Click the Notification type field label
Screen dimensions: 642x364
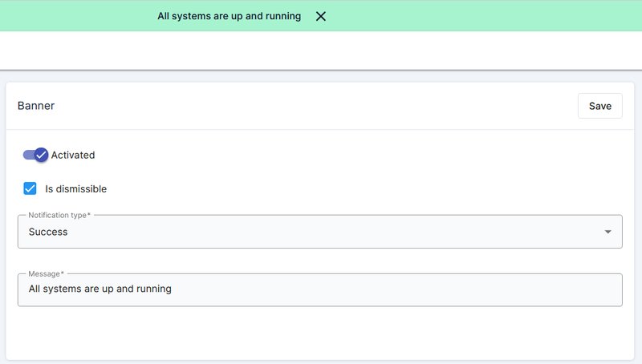pyautogui.click(x=59, y=215)
